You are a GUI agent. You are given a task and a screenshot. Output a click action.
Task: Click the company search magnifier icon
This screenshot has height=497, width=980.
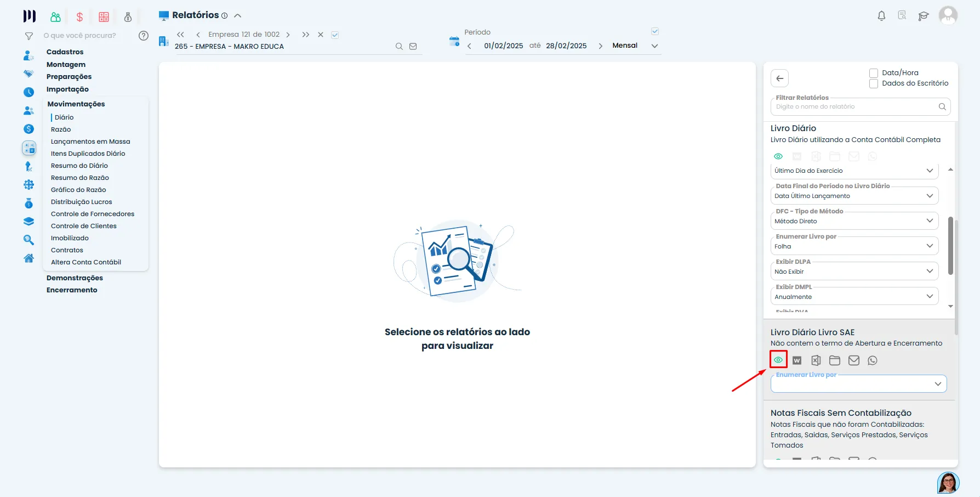pyautogui.click(x=399, y=47)
